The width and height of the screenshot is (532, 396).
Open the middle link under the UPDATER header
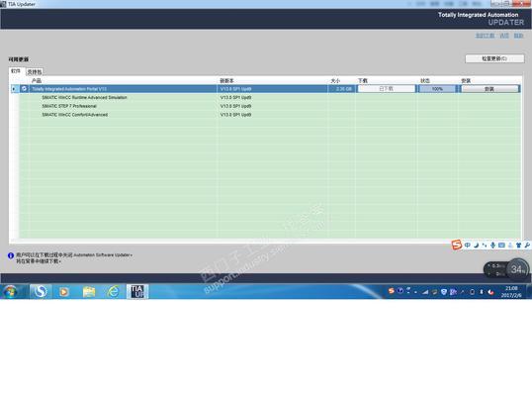[x=504, y=36]
